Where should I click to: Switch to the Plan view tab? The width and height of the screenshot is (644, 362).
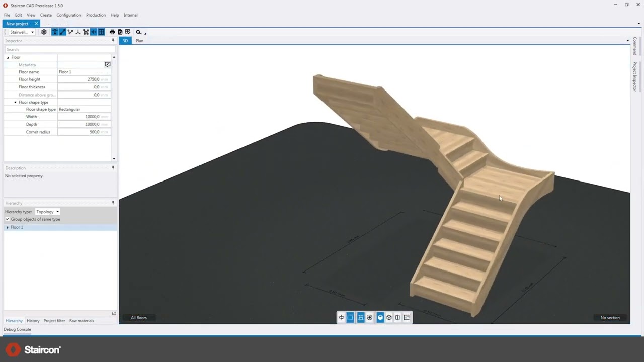(x=139, y=41)
